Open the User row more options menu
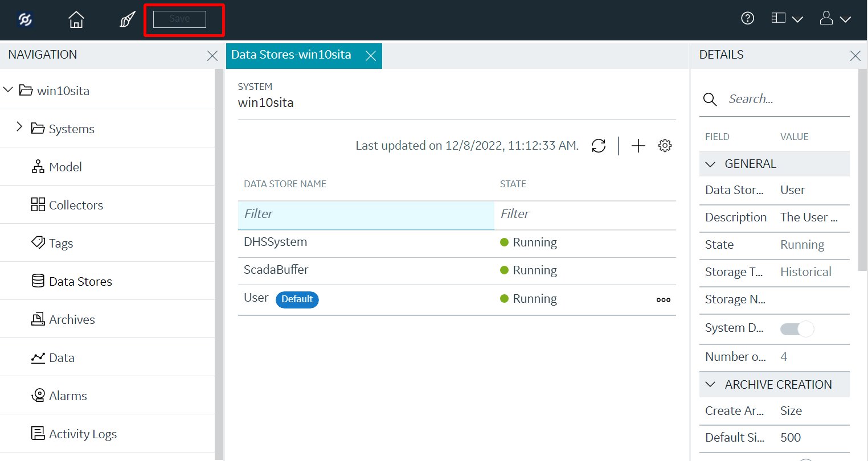Screen dimensions: 868x461 click(663, 300)
